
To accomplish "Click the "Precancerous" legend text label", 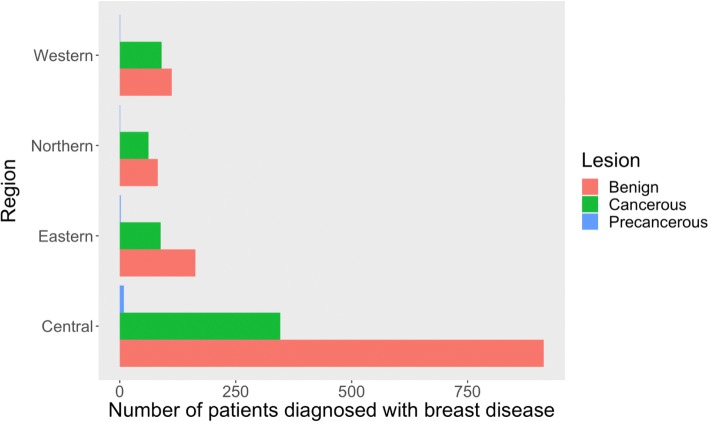I will 657,222.
